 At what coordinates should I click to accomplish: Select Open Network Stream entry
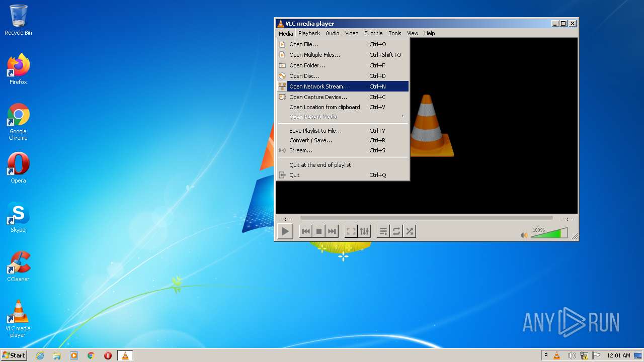point(343,86)
